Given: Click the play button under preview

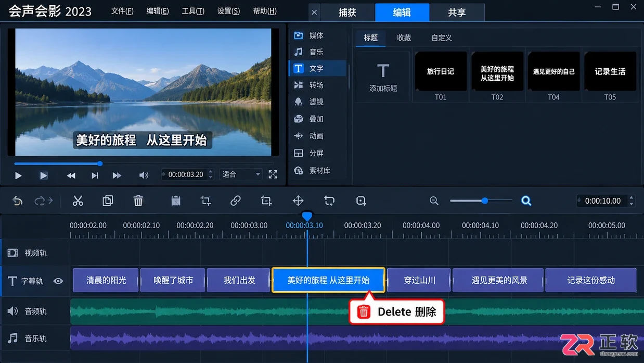Looking at the screenshot, I should [x=18, y=176].
